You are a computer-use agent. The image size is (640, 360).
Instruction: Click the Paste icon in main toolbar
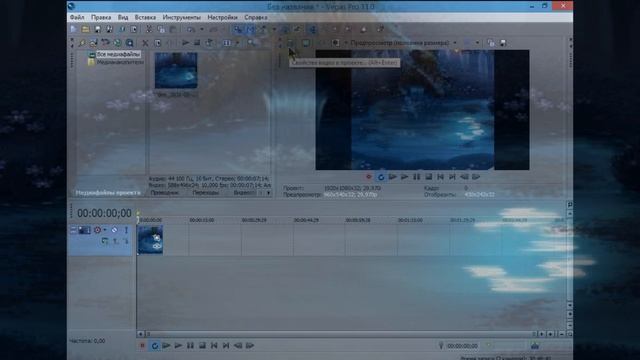point(173,29)
